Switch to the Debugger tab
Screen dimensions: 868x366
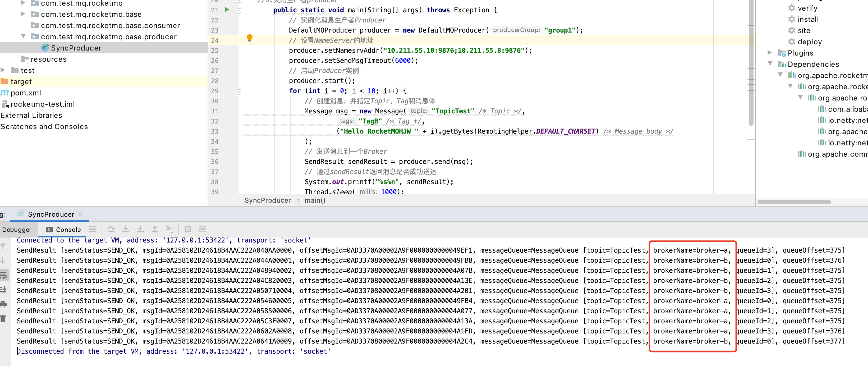point(17,230)
